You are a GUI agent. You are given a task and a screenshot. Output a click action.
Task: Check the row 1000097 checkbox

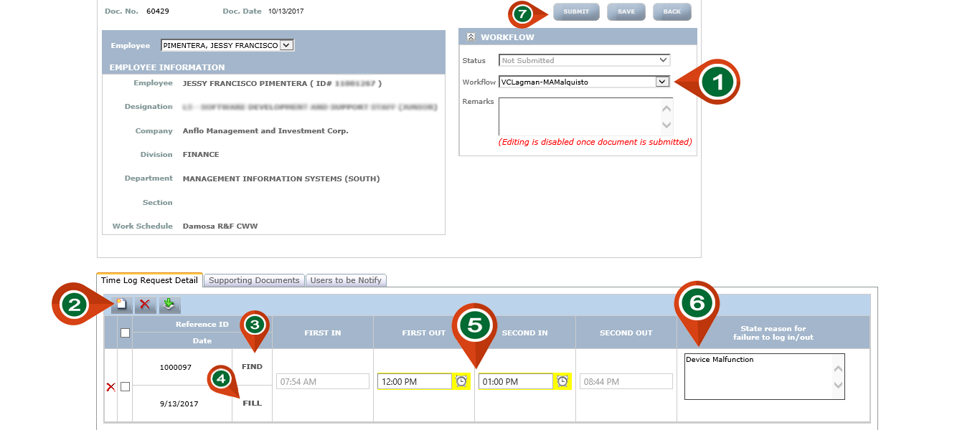pyautogui.click(x=125, y=387)
